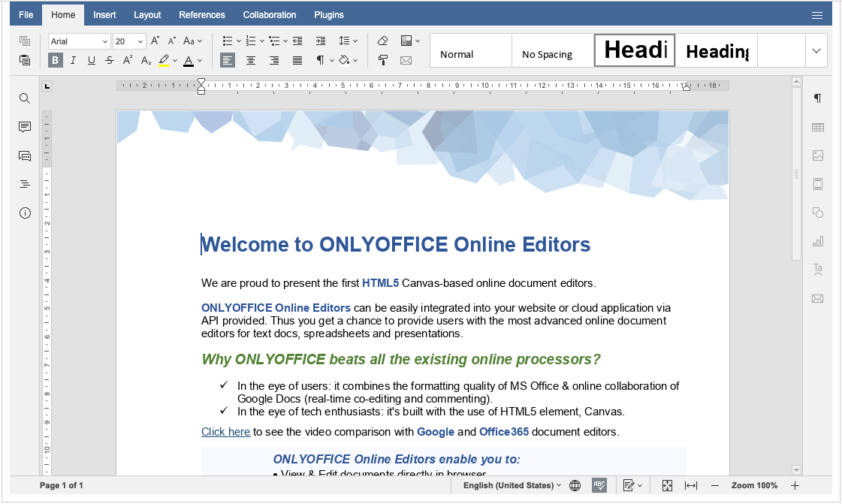Click the Paste icon in toolbar
842x504 pixels.
coord(25,60)
